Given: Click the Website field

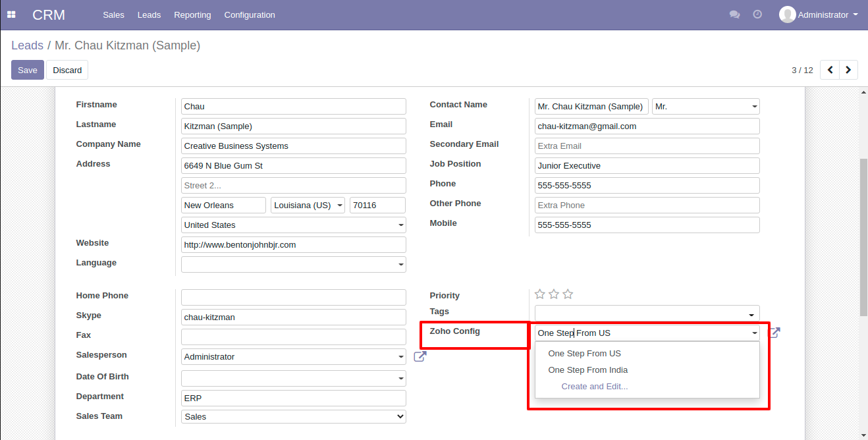Looking at the screenshot, I should 294,244.
